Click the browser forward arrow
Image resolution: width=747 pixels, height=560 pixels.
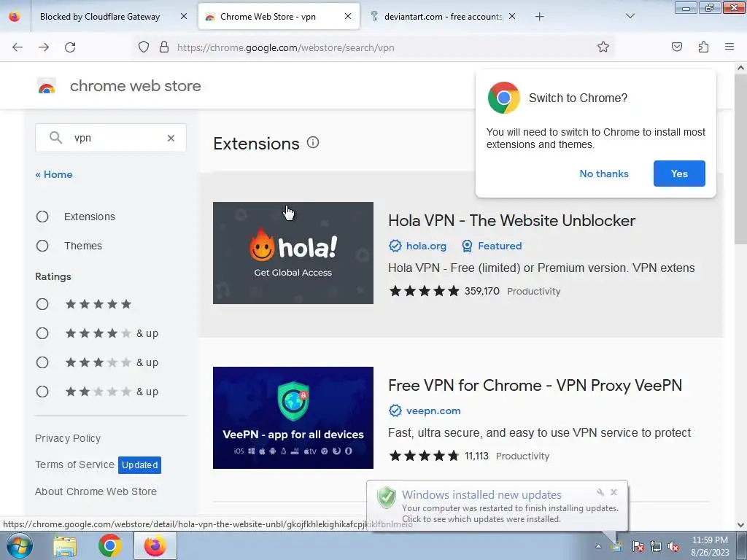(44, 47)
